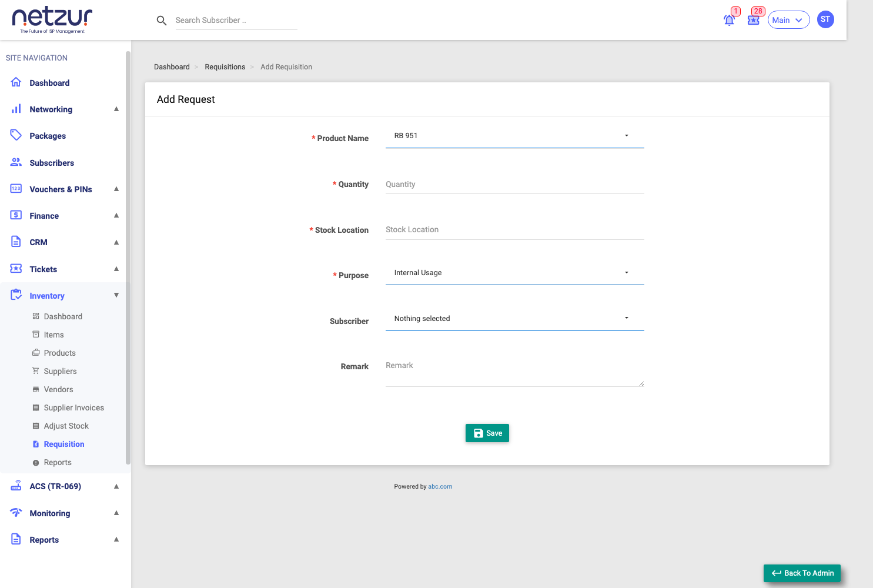Screen dimensions: 873x588
Task: Click the Save button
Action: pos(487,433)
